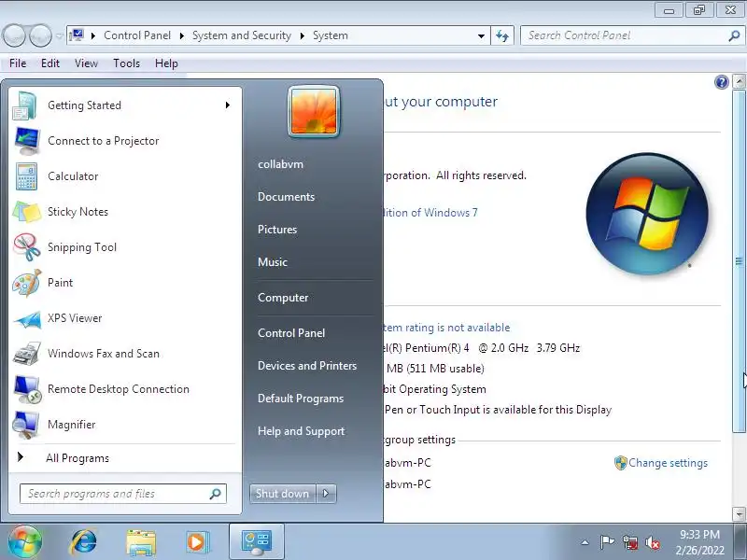This screenshot has height=560, width=747.
Task: Open Windows Explorer folder on taskbar
Action: 141,542
